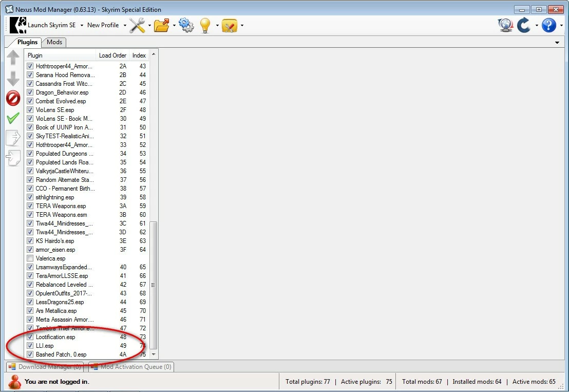Click the "Total plugins: 77" status text

(308, 382)
